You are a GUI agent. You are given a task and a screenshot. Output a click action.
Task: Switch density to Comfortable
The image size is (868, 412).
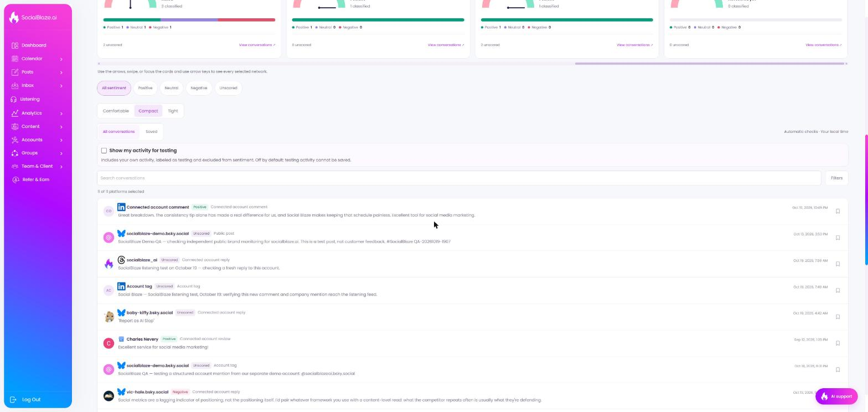coord(116,111)
